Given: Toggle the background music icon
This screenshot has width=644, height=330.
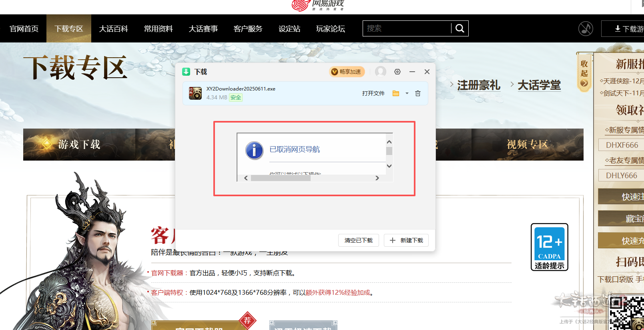Looking at the screenshot, I should point(586,28).
